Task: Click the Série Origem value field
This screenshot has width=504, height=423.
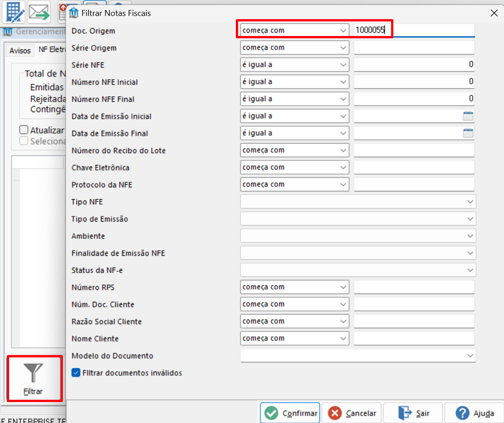Action: click(x=414, y=47)
